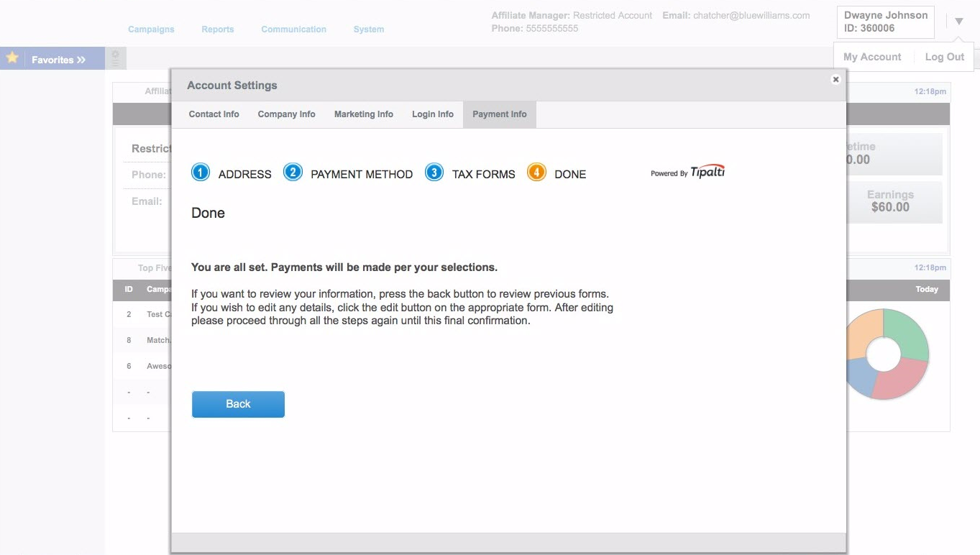Select the numbered PAYMENT METHOD step circle
980x555 pixels.
pyautogui.click(x=293, y=173)
